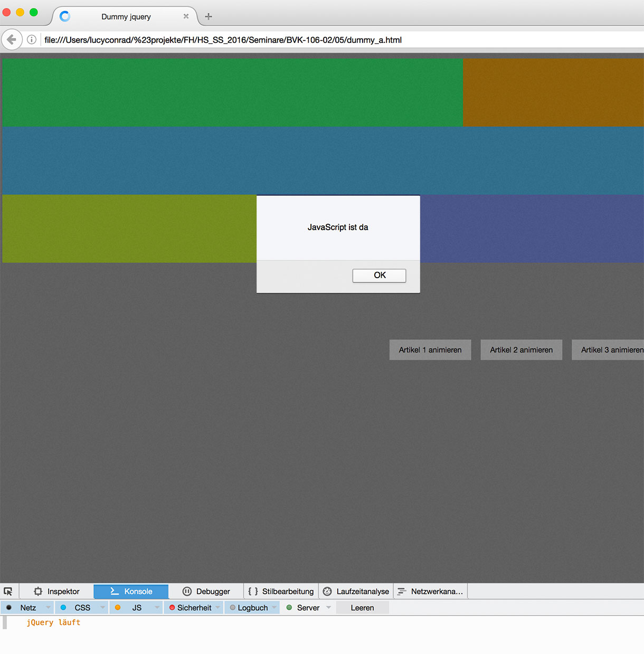Viewport: 644px width, 654px height.
Task: Switch to the Inspektor tab
Action: (56, 591)
